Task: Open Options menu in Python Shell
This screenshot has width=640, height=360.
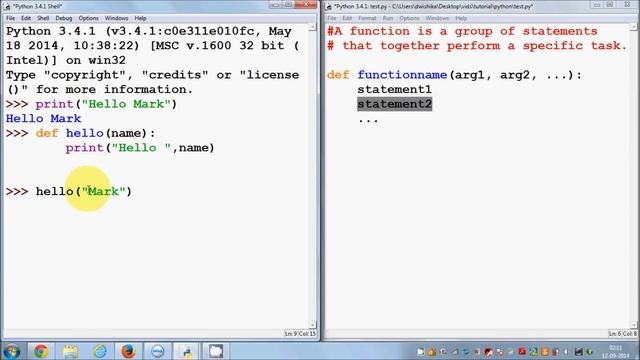Action: point(89,18)
